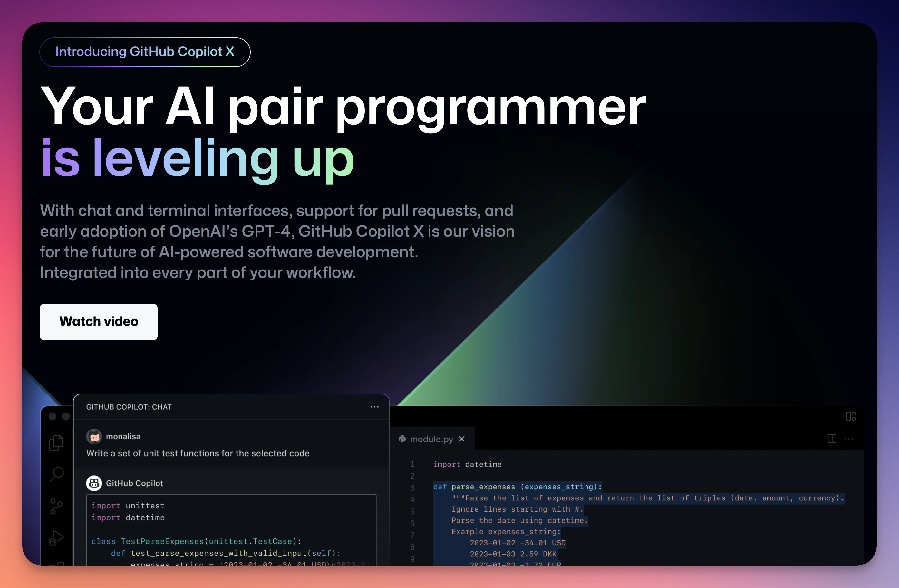Click the 'Write a set of unit test functions' message
Viewport: 899px width, 588px height.
(x=198, y=453)
